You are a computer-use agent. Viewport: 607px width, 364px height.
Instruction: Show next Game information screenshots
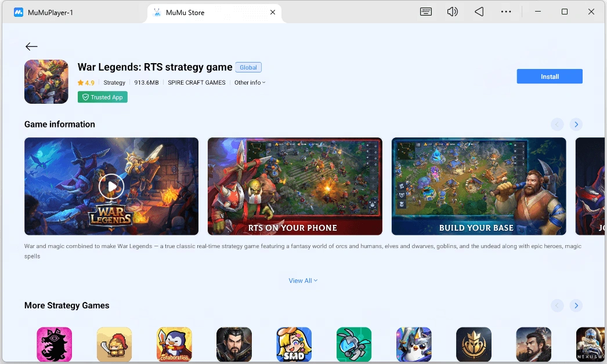[576, 124]
